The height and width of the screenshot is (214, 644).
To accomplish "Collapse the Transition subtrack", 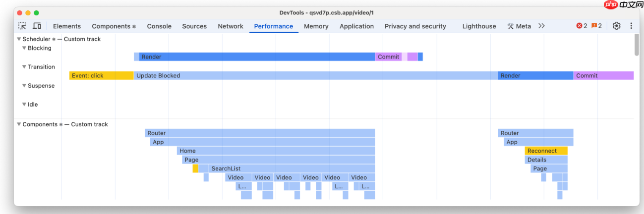I will coord(24,67).
